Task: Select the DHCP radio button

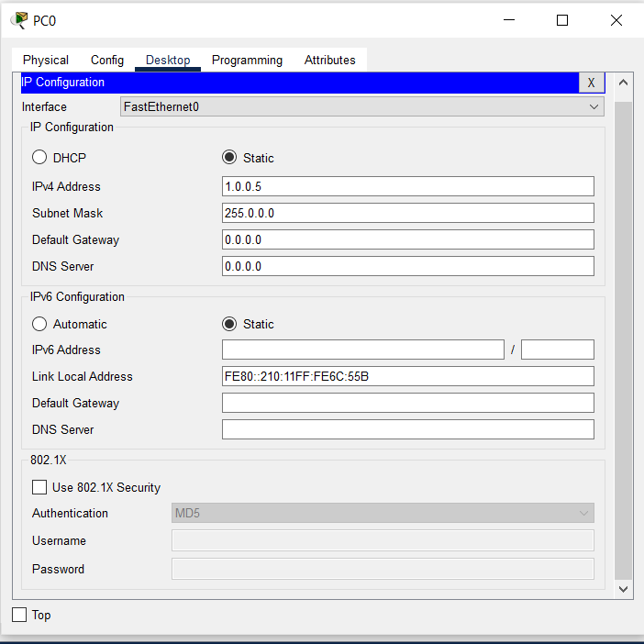Action: coord(39,158)
